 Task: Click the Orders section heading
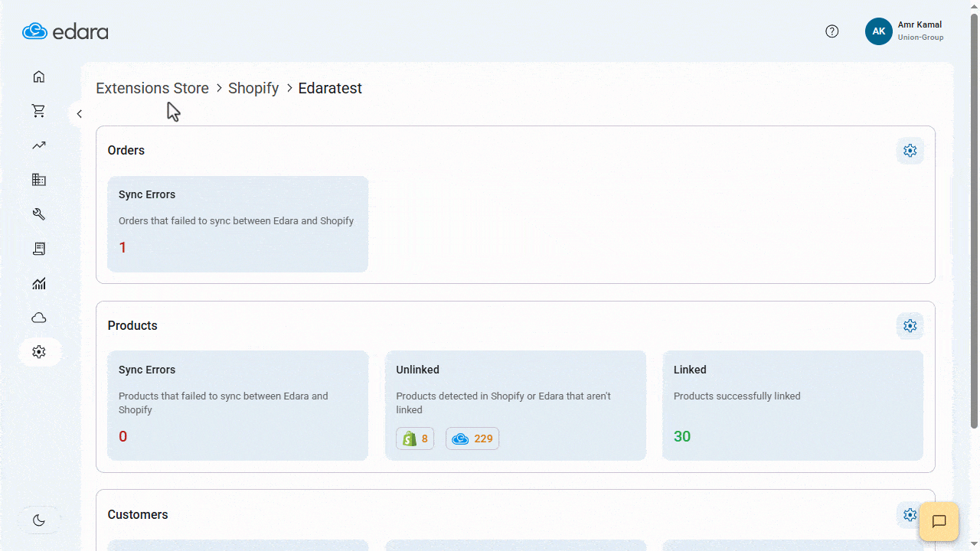click(x=126, y=150)
